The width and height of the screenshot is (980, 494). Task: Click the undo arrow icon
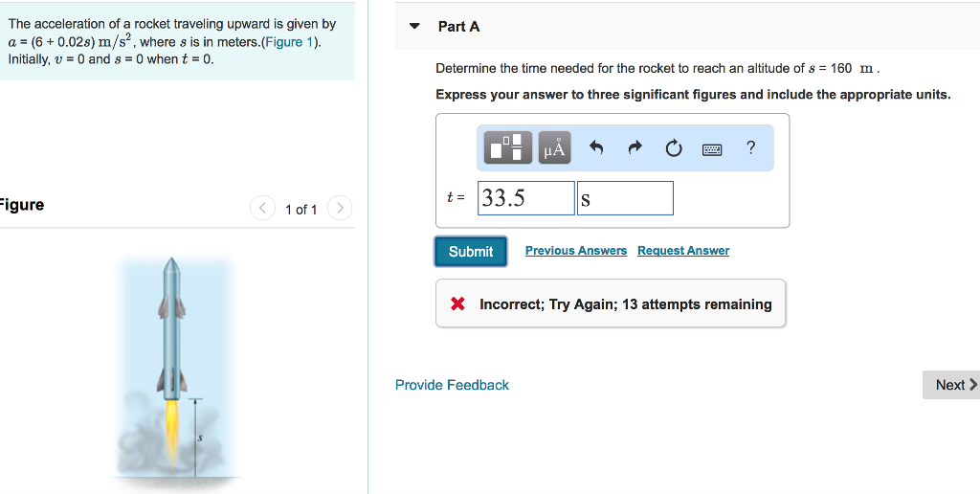point(596,148)
